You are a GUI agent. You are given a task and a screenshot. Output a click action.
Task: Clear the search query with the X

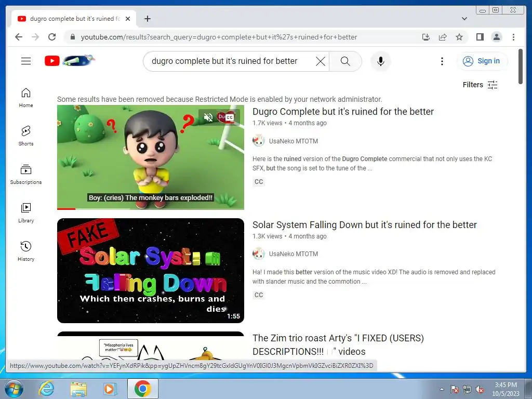pyautogui.click(x=320, y=61)
